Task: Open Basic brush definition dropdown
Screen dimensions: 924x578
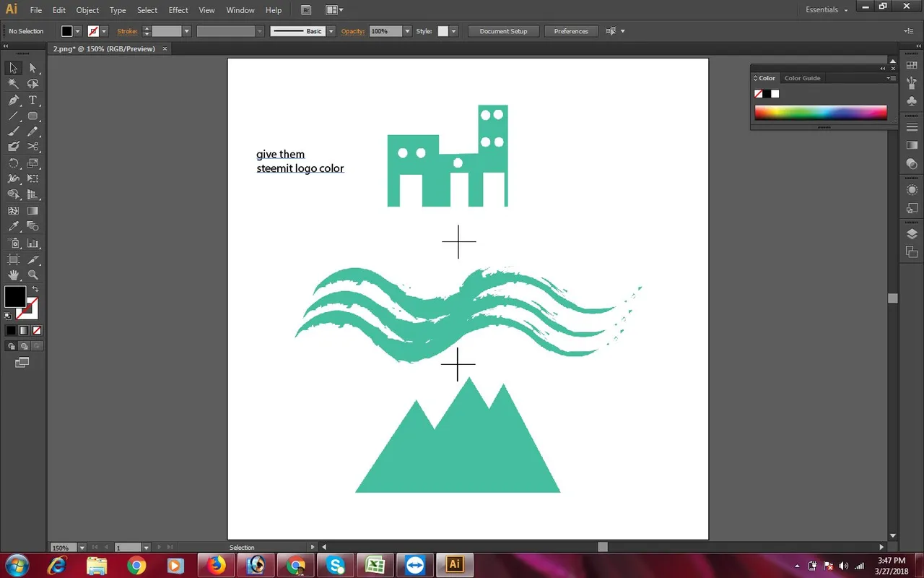Action: click(x=331, y=31)
